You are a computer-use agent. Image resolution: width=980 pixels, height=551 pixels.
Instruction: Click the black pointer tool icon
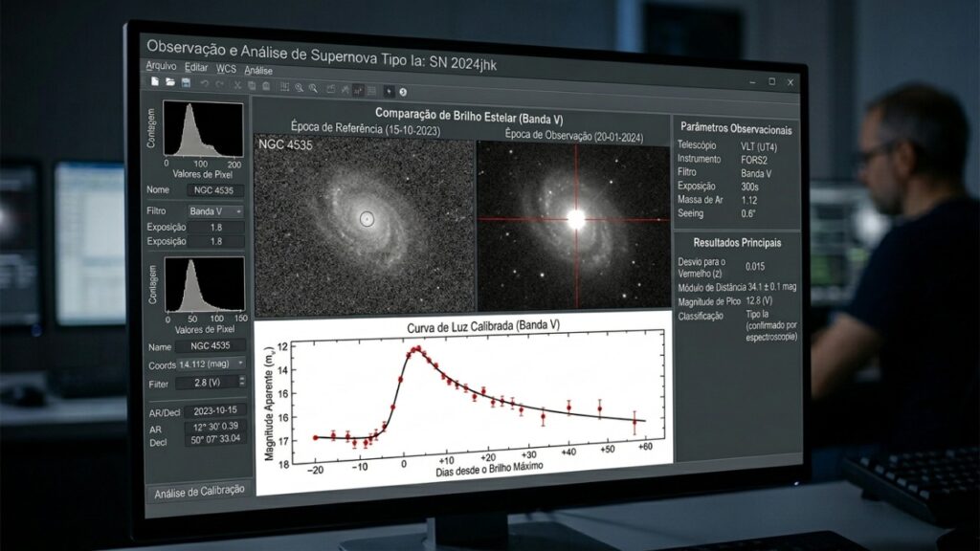[x=389, y=91]
